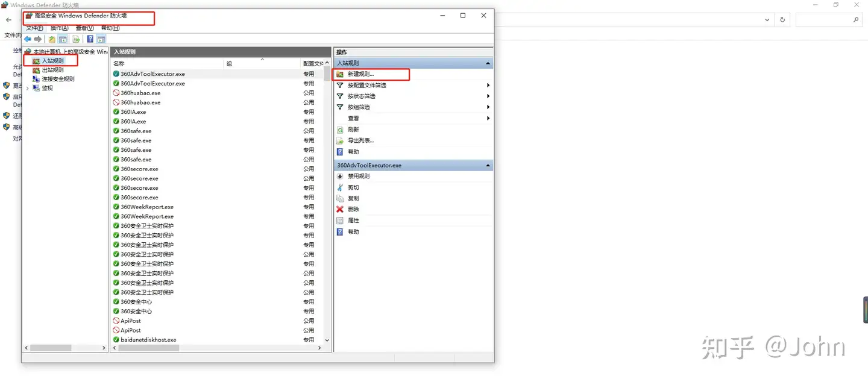
Task: Click the 导出列表 icon in actions pane
Action: tap(340, 140)
